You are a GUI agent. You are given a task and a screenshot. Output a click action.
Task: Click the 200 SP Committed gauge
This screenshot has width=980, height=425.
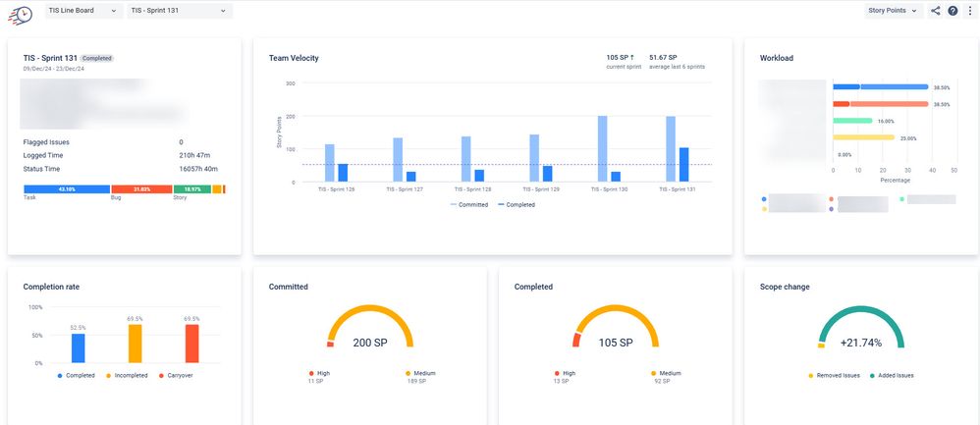pos(370,327)
